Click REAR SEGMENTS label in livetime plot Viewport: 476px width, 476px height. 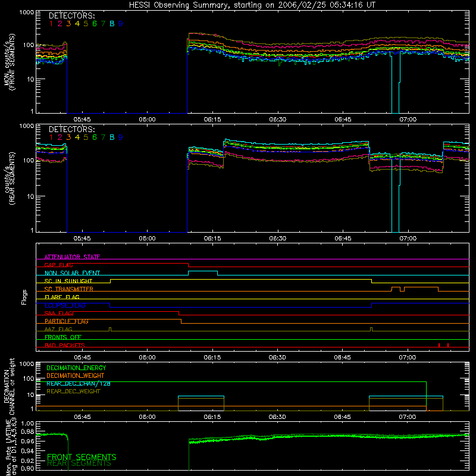click(79, 464)
